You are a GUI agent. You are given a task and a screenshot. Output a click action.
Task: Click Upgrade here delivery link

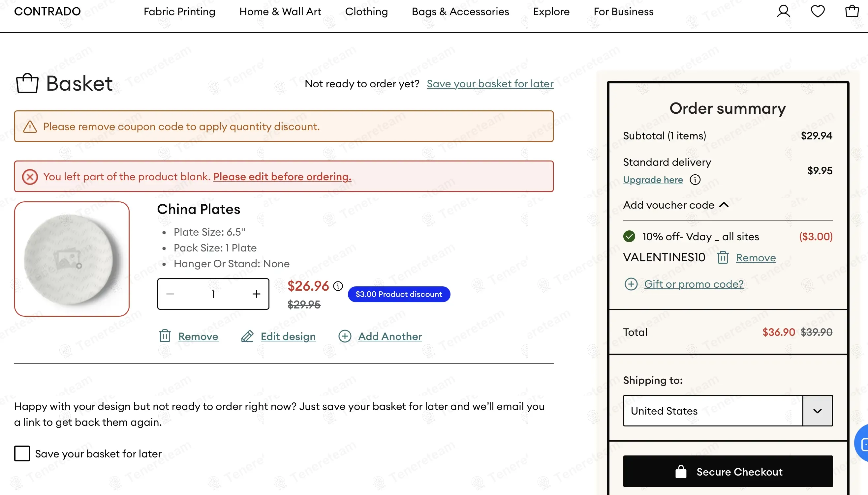click(x=653, y=180)
